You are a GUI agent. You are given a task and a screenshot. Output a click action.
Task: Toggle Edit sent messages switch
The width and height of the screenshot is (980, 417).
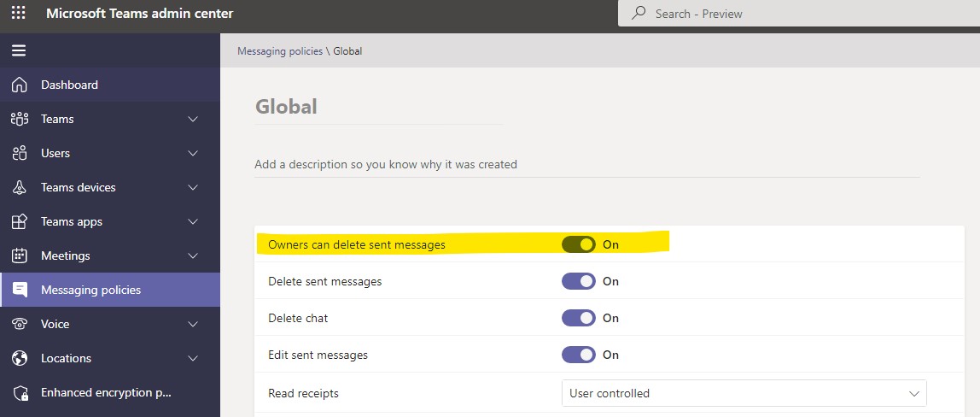[579, 355]
